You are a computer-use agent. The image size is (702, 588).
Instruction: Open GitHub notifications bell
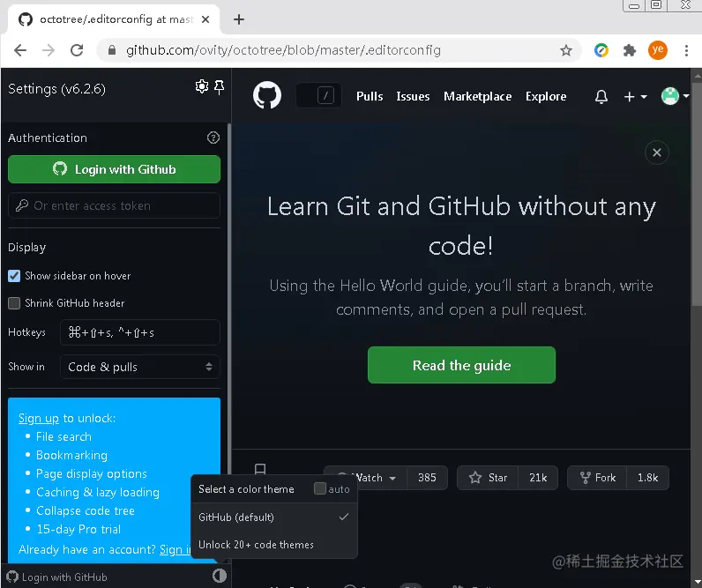[x=601, y=96]
